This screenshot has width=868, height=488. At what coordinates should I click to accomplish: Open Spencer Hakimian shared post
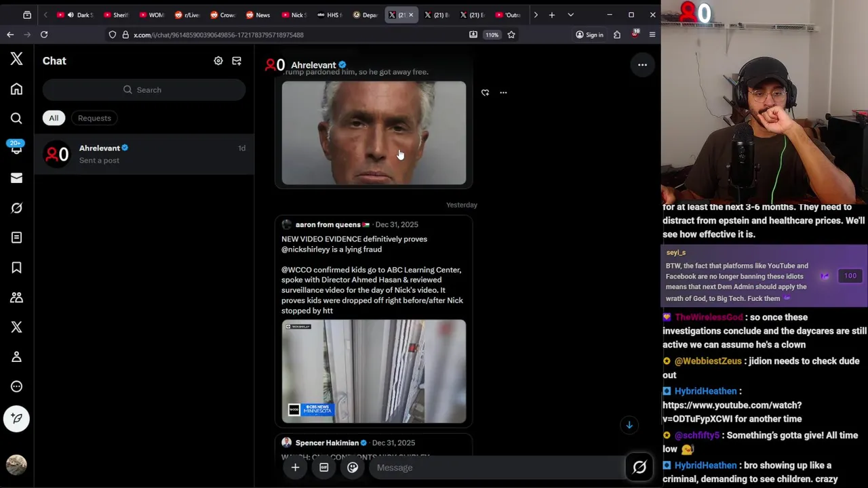click(x=374, y=445)
